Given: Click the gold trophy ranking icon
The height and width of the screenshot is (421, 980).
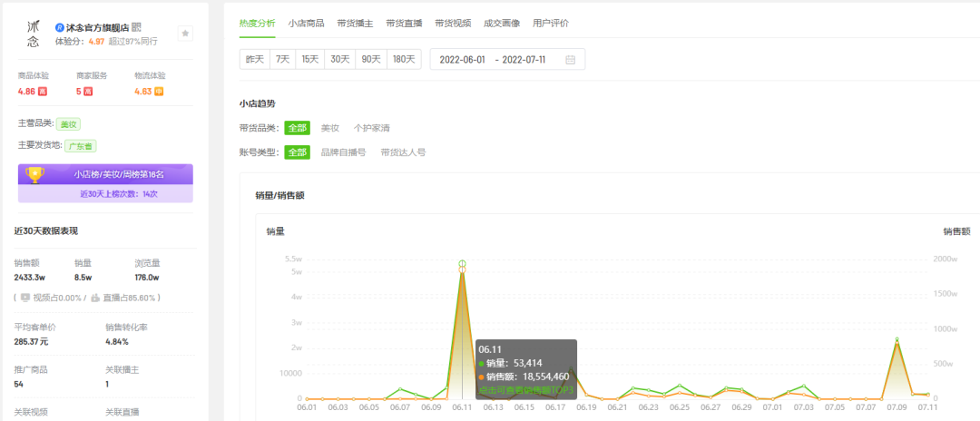Looking at the screenshot, I should (x=34, y=174).
